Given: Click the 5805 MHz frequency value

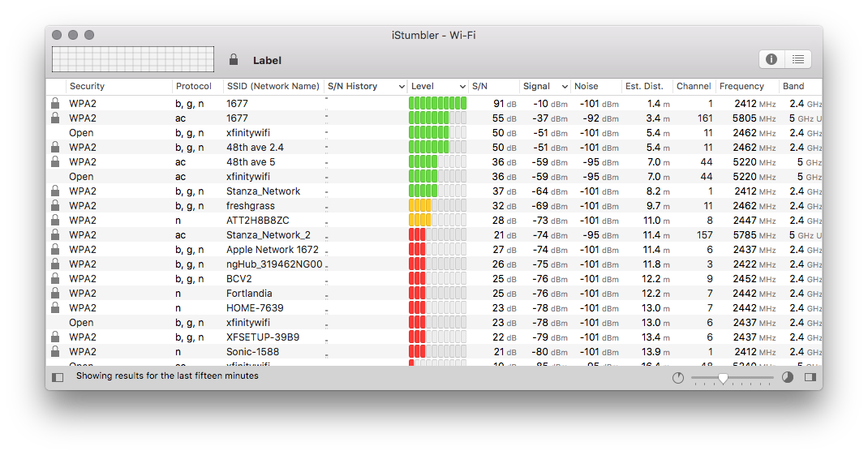Looking at the screenshot, I should 754,118.
